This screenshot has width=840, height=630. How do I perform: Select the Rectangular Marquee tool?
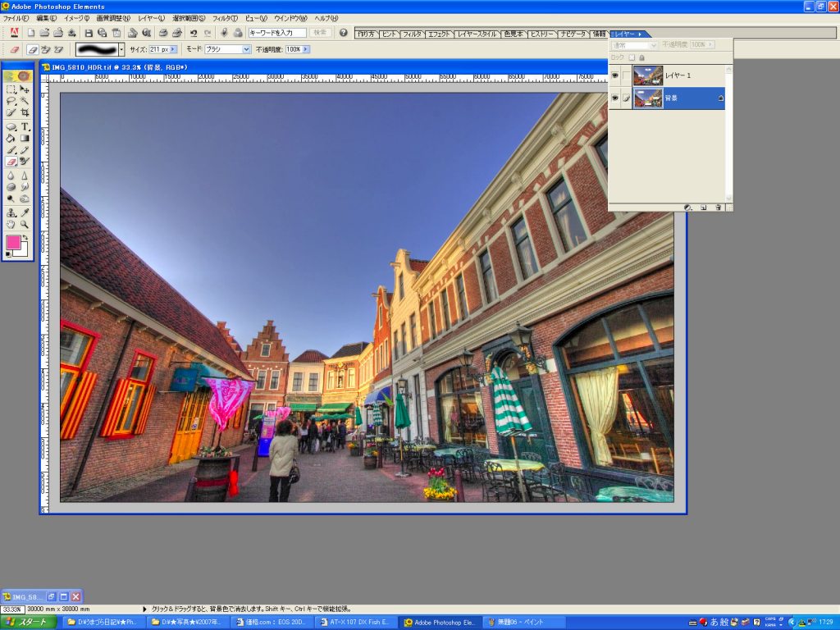[x=11, y=89]
